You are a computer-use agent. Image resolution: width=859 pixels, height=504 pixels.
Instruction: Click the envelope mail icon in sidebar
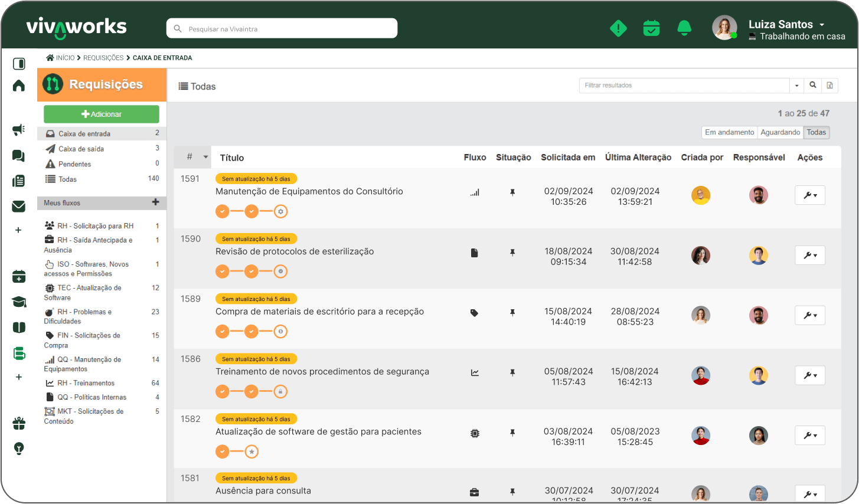click(x=19, y=206)
